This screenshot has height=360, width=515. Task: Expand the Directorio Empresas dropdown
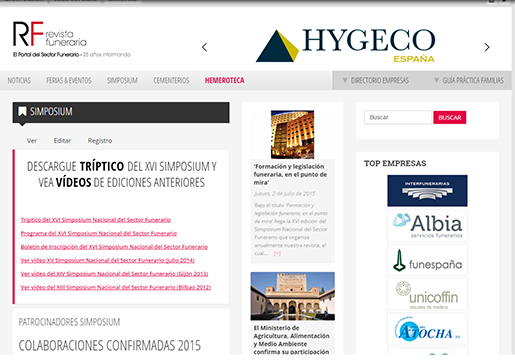[376, 80]
